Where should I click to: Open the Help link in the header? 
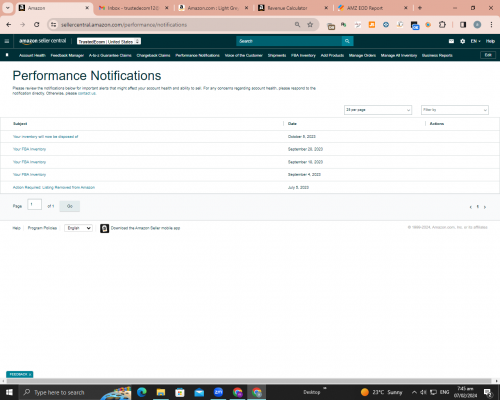[490, 41]
